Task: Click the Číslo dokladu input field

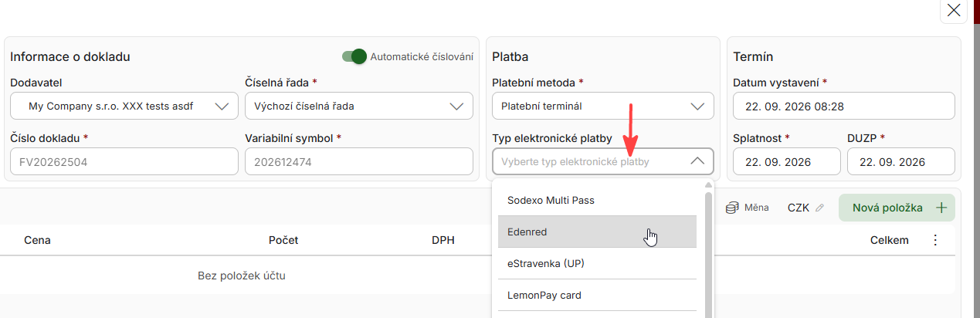Action: [124, 161]
